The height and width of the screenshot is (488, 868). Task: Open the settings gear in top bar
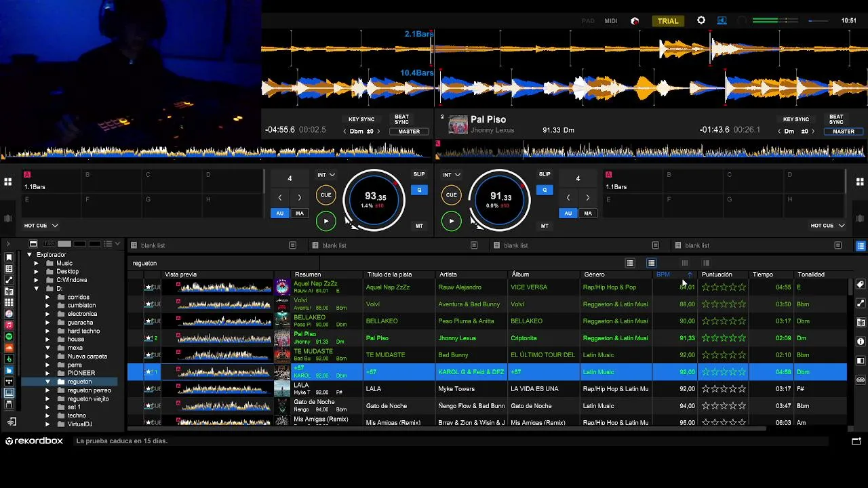point(701,20)
